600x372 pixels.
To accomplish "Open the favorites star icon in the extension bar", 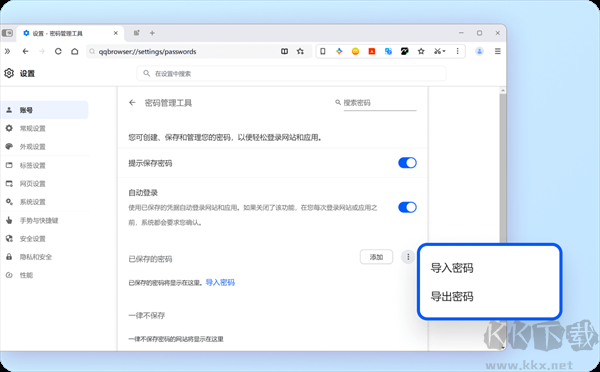I will 421,51.
